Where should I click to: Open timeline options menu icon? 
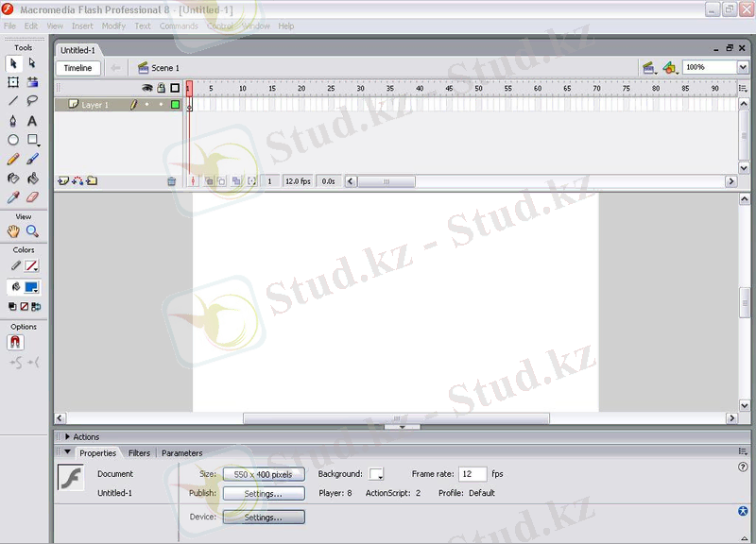pyautogui.click(x=743, y=88)
